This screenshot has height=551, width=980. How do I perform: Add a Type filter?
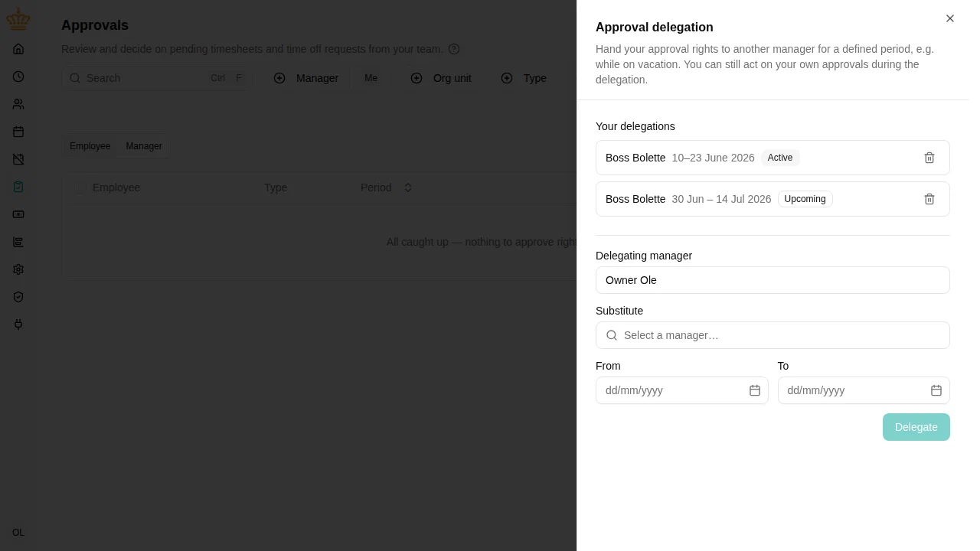click(x=524, y=78)
